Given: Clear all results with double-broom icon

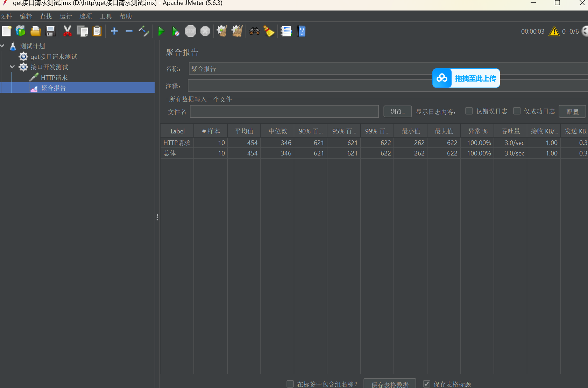Looking at the screenshot, I should pos(237,31).
